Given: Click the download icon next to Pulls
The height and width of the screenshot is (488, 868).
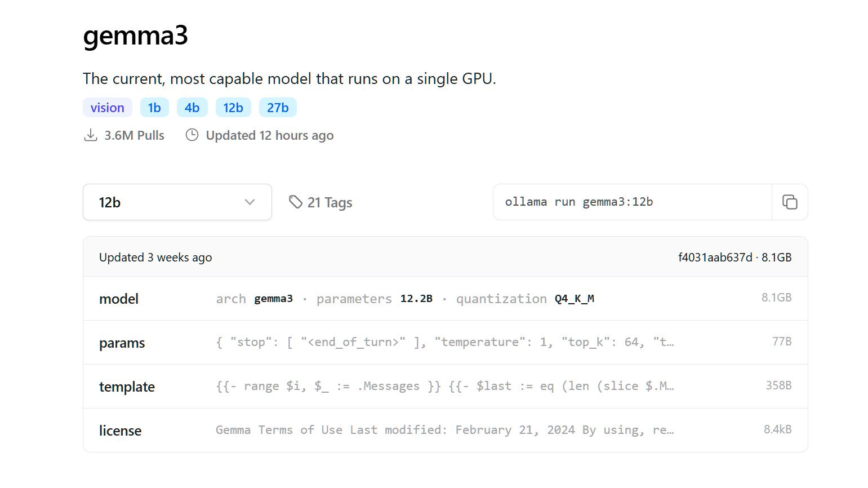Looking at the screenshot, I should [90, 135].
